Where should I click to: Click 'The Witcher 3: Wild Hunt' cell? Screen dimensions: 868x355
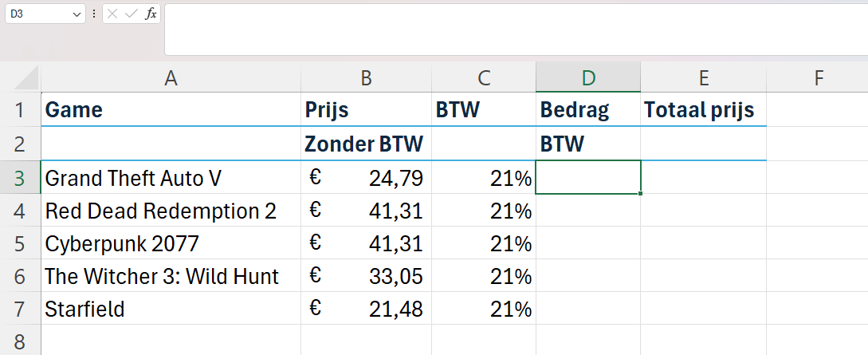click(171, 276)
